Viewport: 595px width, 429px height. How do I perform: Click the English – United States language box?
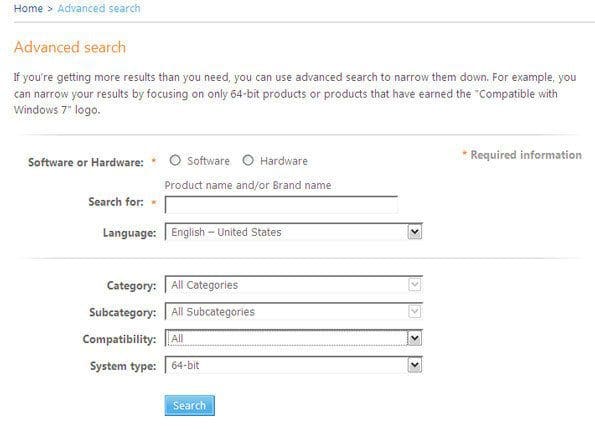point(294,232)
